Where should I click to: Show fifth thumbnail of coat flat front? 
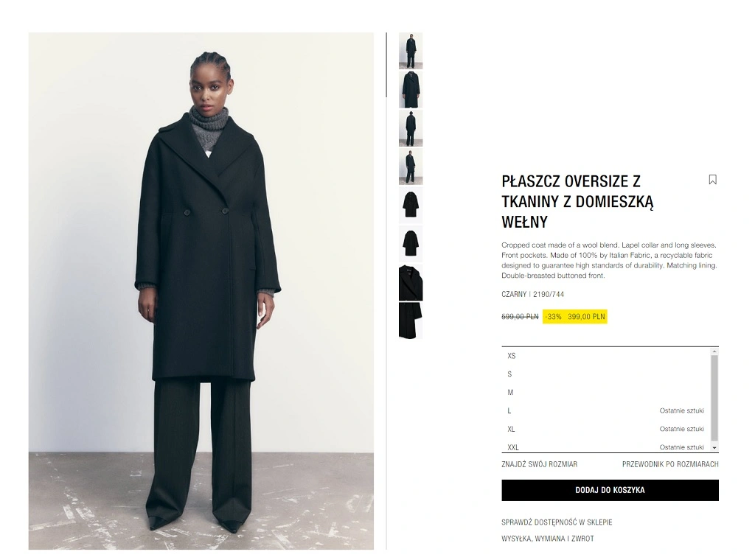(411, 206)
